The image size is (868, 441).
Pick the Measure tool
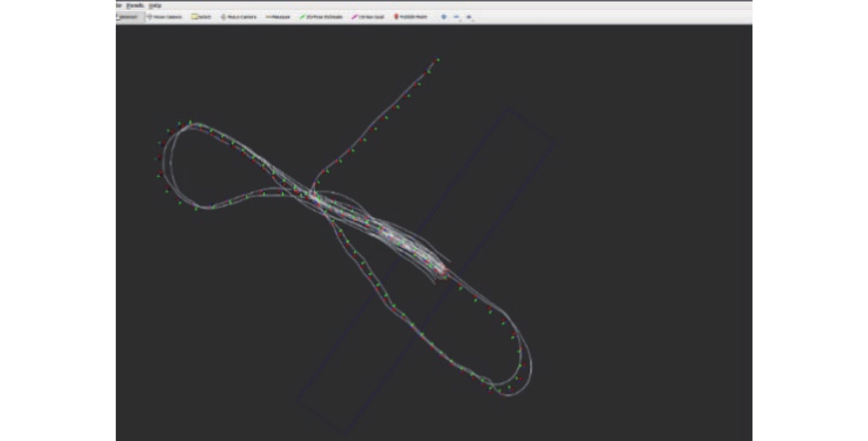(x=278, y=17)
